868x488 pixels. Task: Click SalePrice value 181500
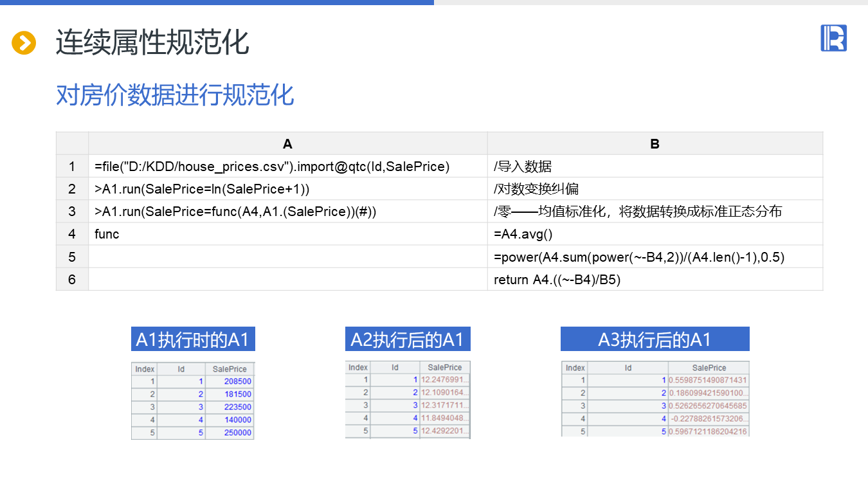tap(230, 394)
